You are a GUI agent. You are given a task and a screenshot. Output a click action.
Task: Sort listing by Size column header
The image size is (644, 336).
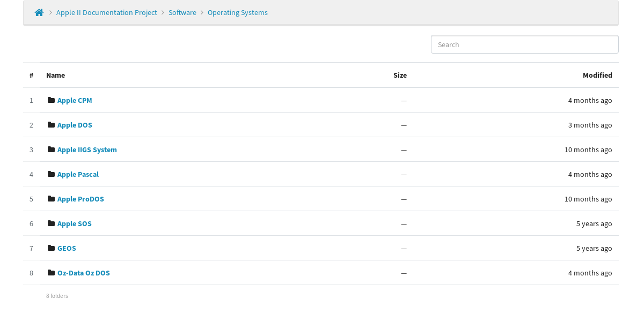click(x=400, y=75)
